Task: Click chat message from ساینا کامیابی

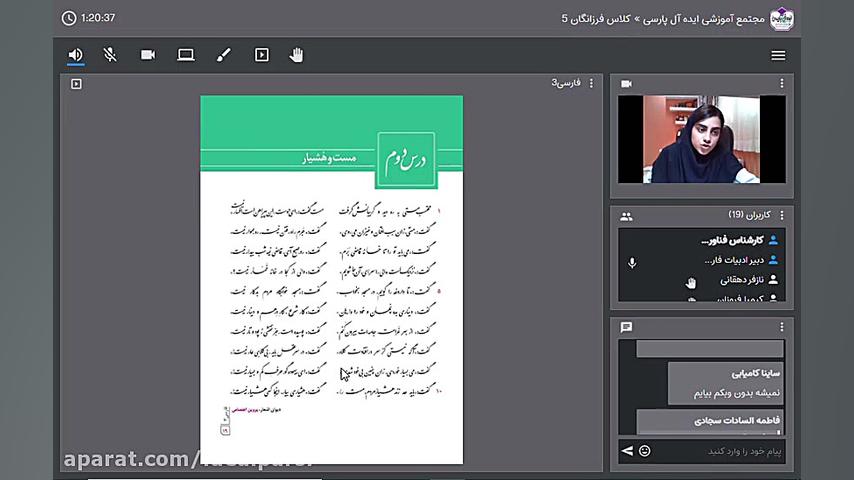Action: pos(725,383)
